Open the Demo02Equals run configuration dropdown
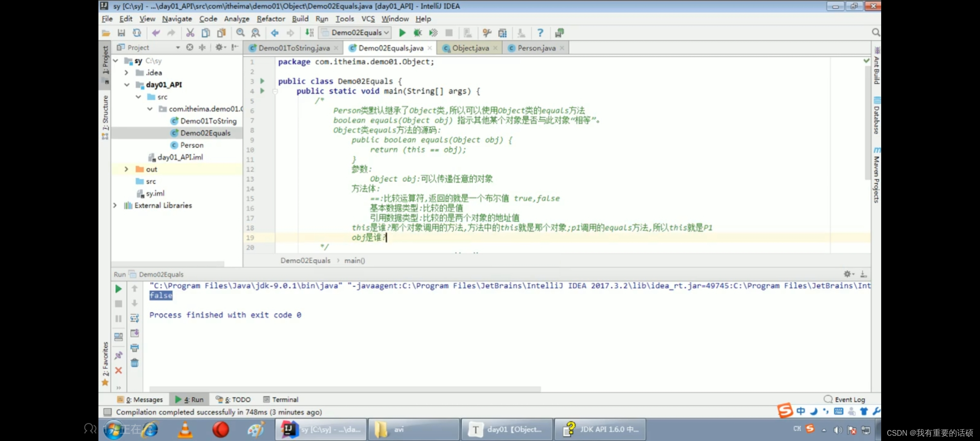980x441 pixels. [x=355, y=33]
